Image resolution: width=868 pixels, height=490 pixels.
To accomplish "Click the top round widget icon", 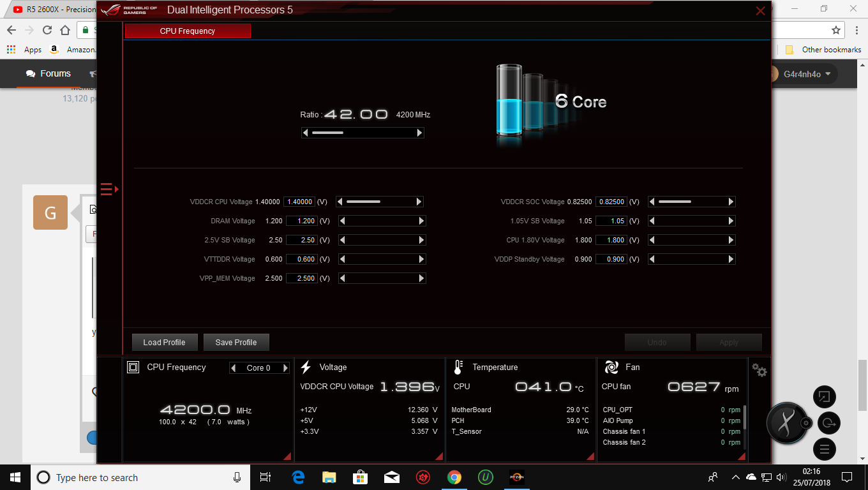I will tap(825, 397).
